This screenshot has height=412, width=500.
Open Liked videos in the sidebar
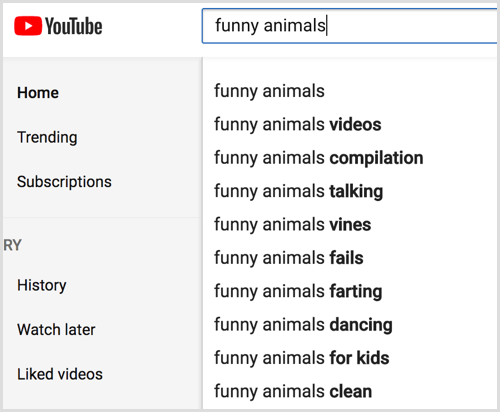click(60, 374)
